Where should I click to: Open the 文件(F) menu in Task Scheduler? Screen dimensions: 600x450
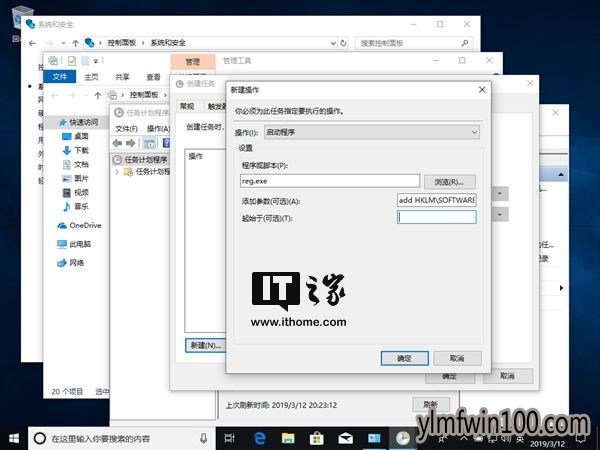pyautogui.click(x=125, y=128)
